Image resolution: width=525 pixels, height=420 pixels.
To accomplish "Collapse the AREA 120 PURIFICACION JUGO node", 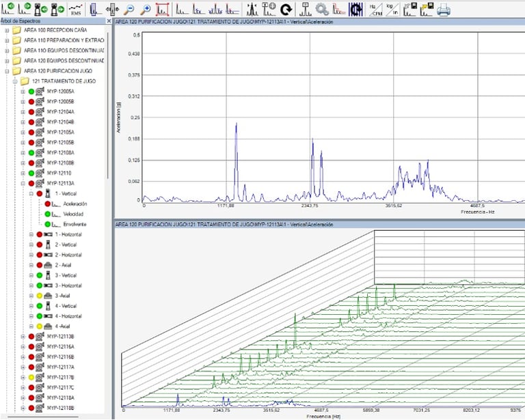I will point(6,71).
